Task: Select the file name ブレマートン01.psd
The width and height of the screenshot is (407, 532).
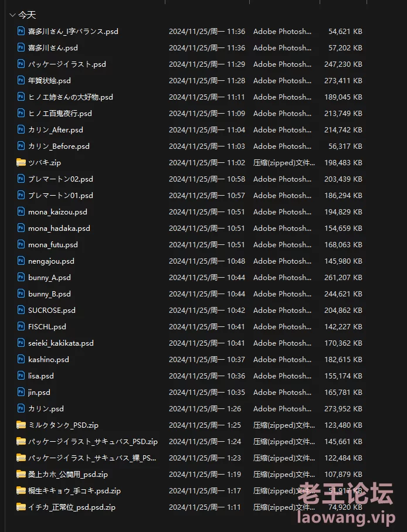Action: point(60,196)
